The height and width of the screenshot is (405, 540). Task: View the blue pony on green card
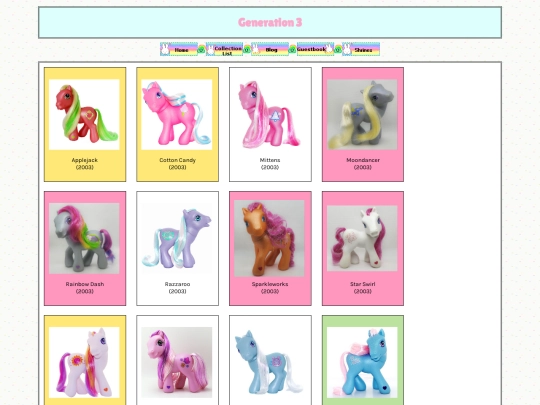(362, 362)
